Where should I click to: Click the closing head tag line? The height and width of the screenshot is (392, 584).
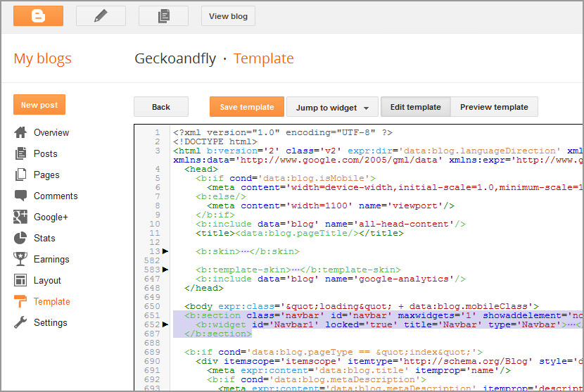click(204, 288)
